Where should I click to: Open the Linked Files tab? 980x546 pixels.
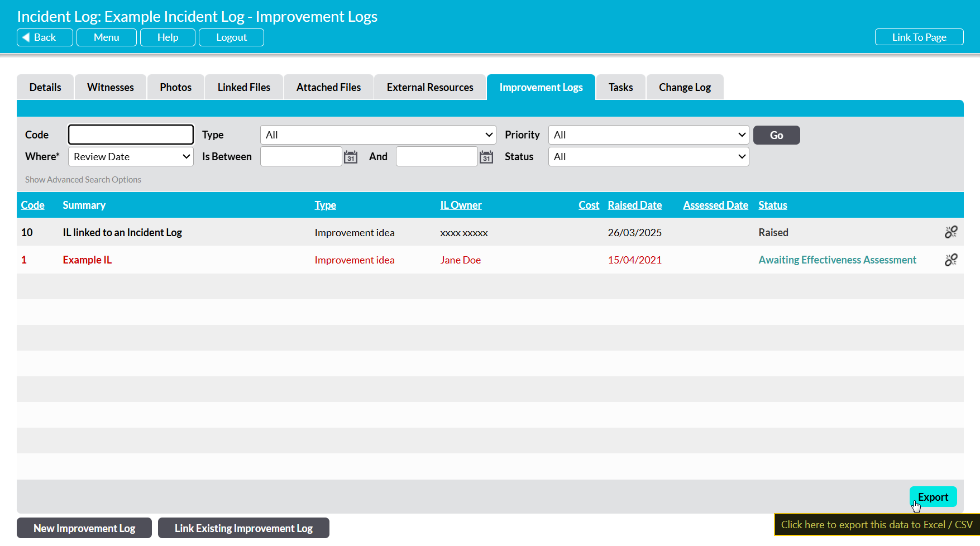244,87
